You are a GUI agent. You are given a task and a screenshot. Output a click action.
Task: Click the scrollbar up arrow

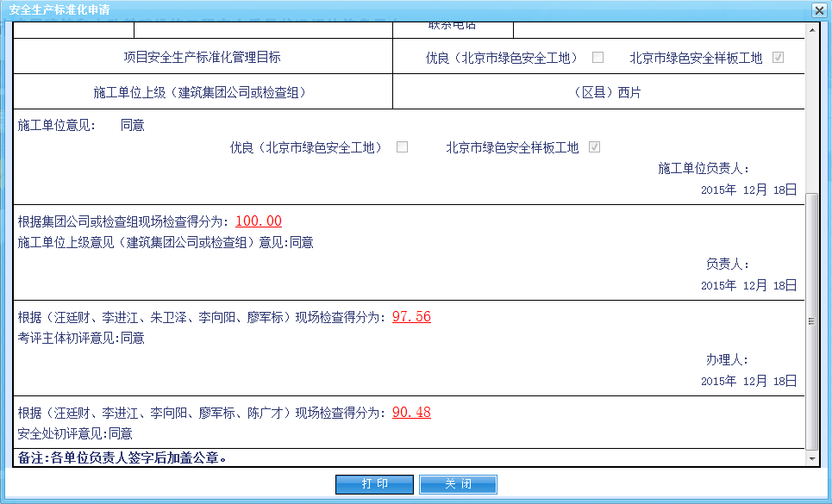tap(810, 29)
